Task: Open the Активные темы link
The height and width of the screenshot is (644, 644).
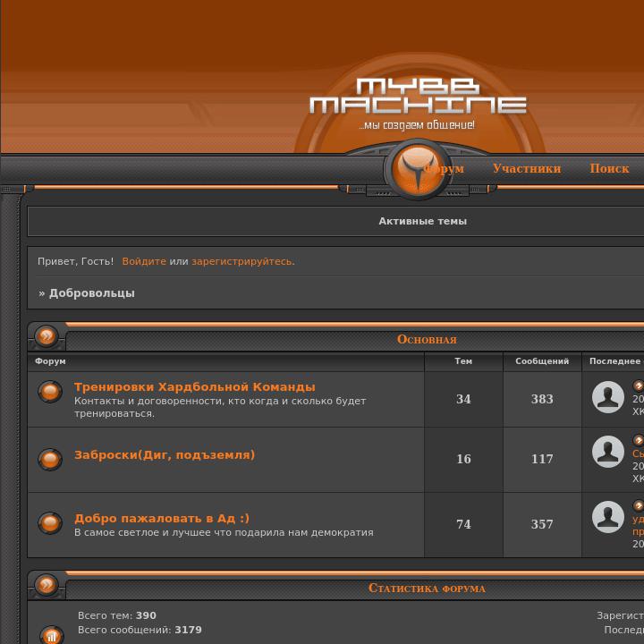Action: point(422,221)
